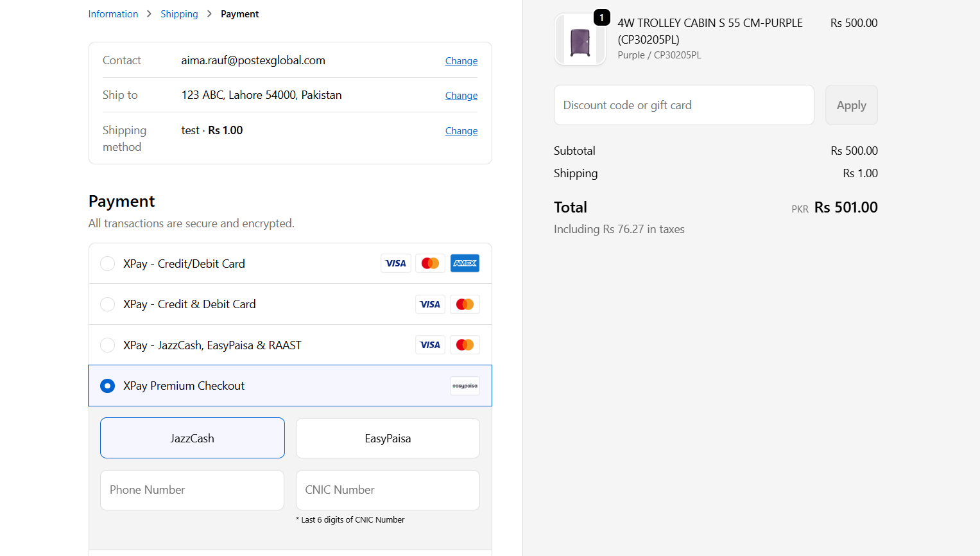Image resolution: width=980 pixels, height=556 pixels.
Task: Click the Visa icon on XPay Credit/Debit Card row
Action: coord(395,263)
